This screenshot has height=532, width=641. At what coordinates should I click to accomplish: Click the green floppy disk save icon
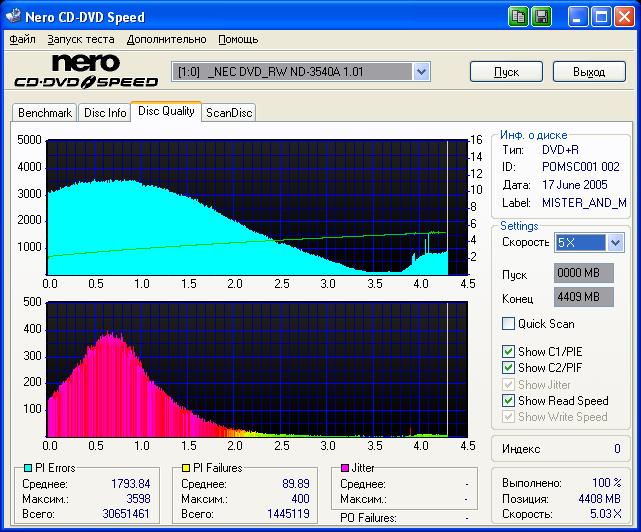[x=541, y=17]
